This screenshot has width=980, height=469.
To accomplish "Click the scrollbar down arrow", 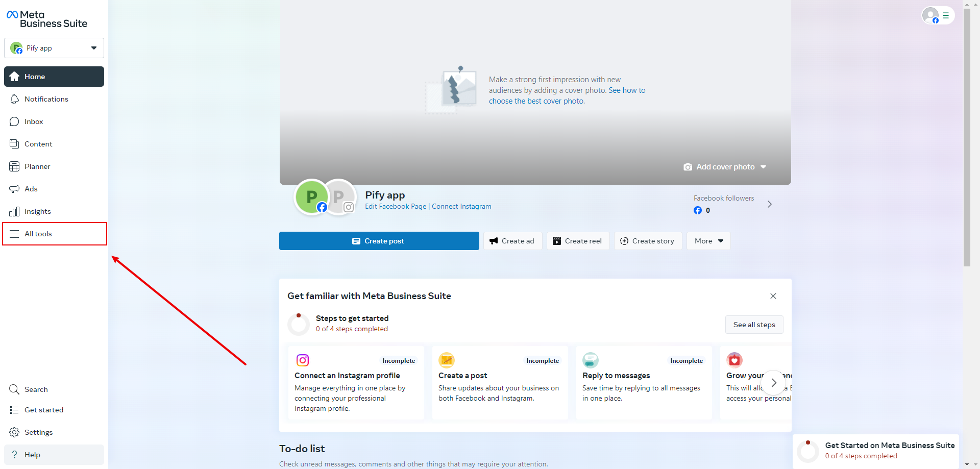I will tap(967, 465).
